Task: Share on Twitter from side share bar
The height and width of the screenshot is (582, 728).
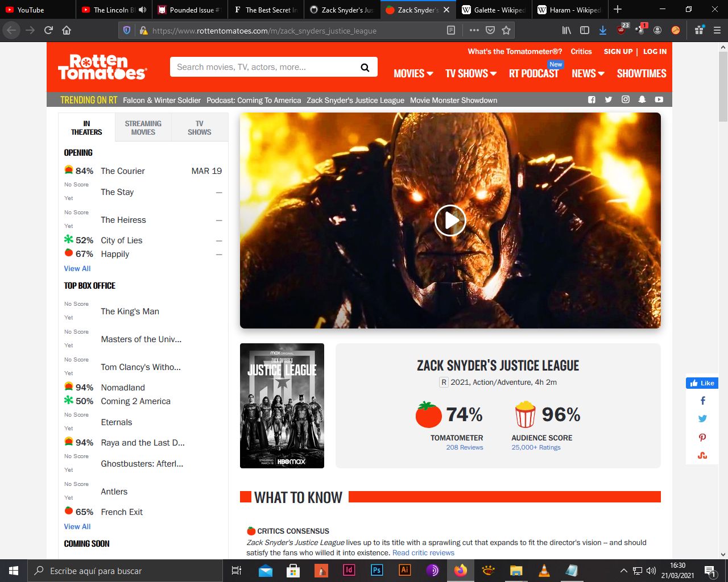Action: click(702, 419)
